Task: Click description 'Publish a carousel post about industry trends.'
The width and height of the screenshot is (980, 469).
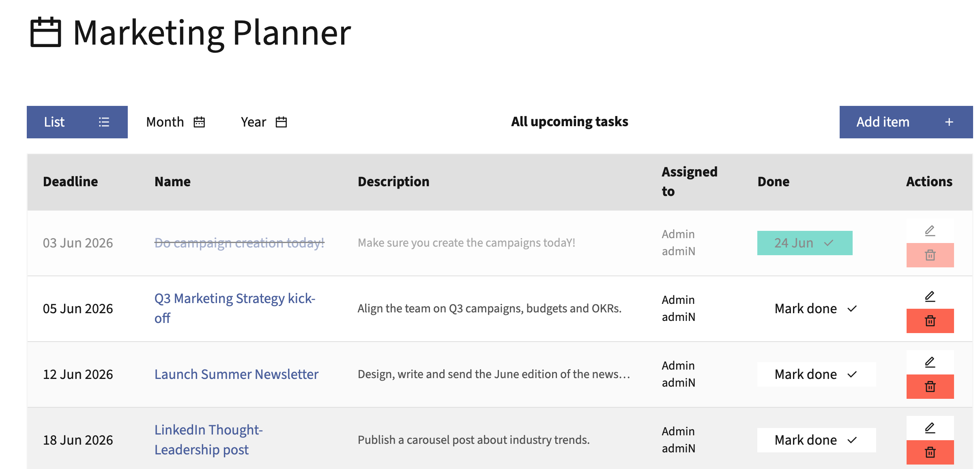Action: (x=474, y=440)
